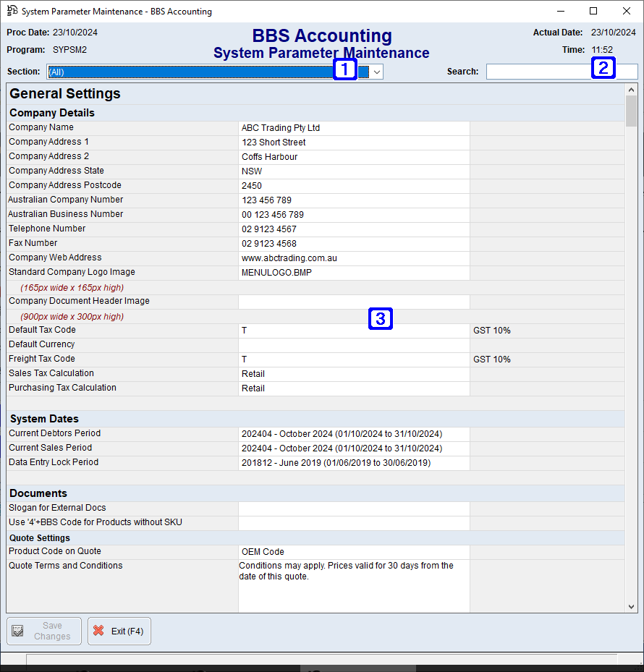Click the Company Web Address field
The image size is (644, 672).
click(353, 258)
